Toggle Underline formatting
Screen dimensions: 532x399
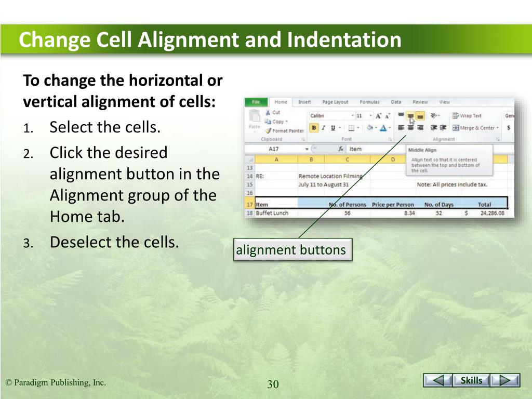333,128
